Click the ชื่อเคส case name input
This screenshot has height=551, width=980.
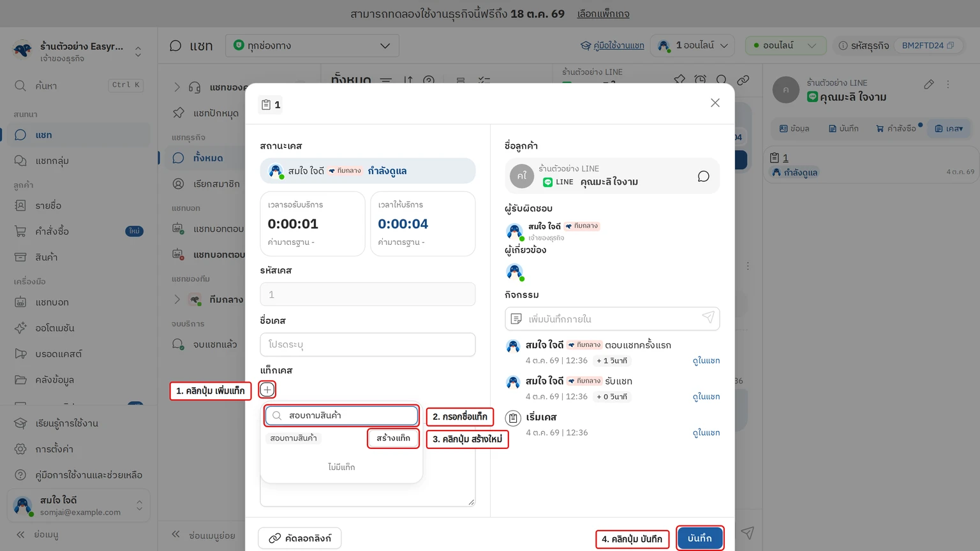[367, 344]
